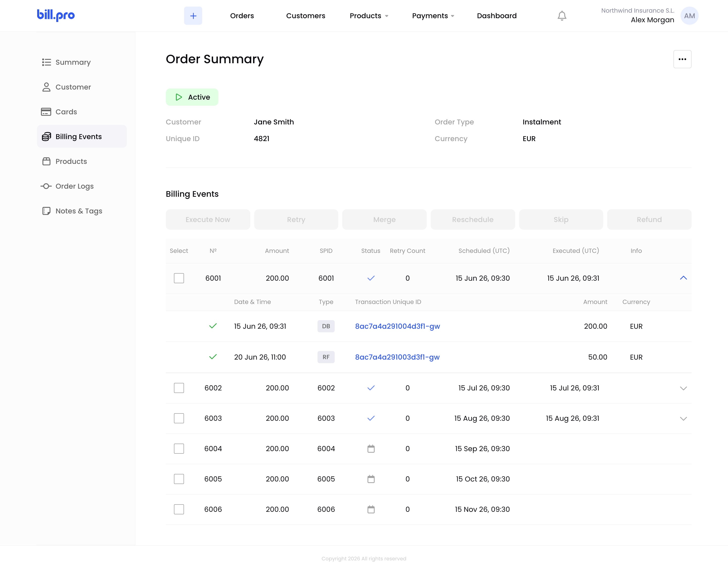Click the blue status checkmark for event 6002

click(x=371, y=388)
